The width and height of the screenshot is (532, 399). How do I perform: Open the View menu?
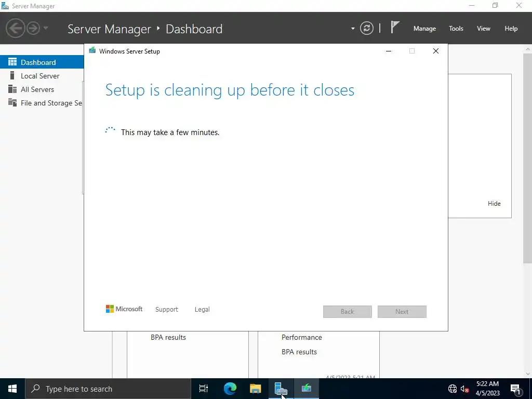click(x=484, y=29)
